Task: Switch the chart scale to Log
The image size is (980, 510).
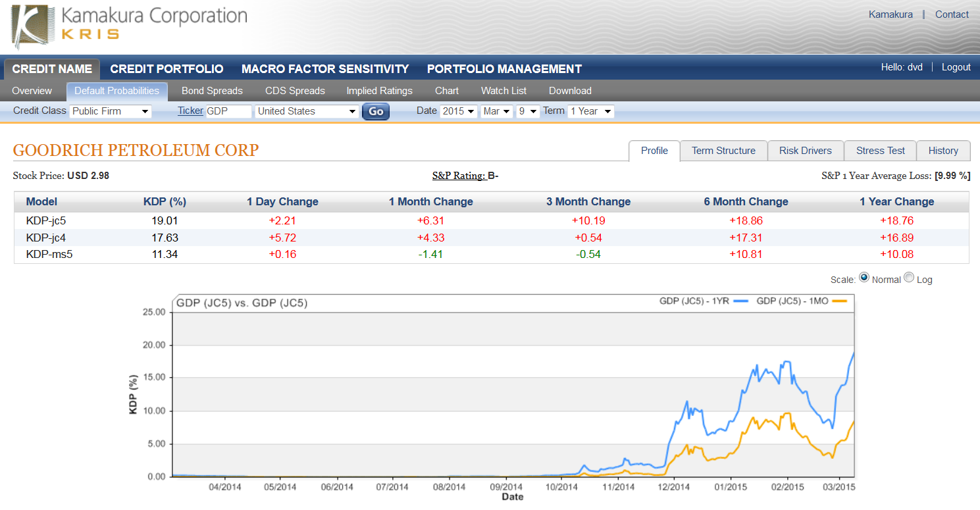Action: 909,277
